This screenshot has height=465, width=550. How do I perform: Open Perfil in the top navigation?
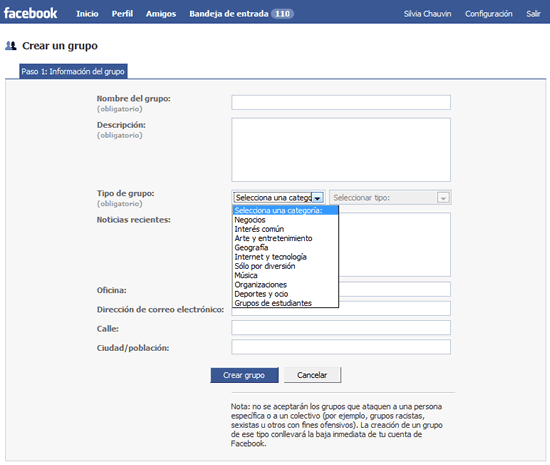point(122,14)
